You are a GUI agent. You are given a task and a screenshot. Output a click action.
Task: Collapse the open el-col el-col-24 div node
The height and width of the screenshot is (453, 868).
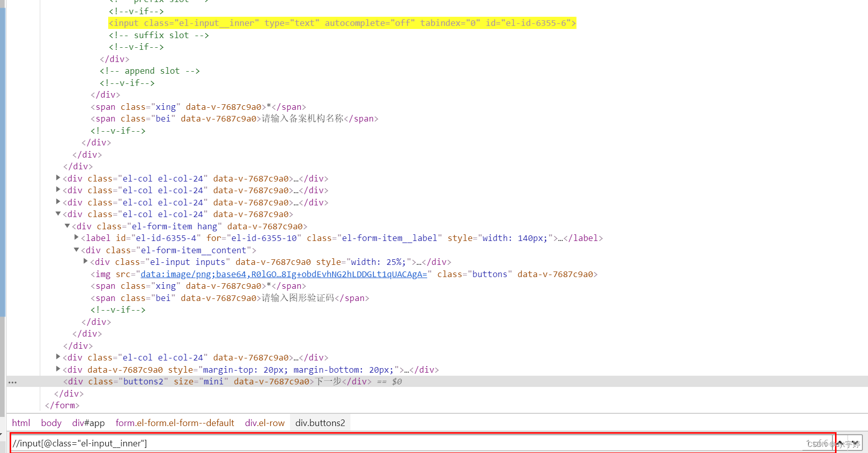58,214
